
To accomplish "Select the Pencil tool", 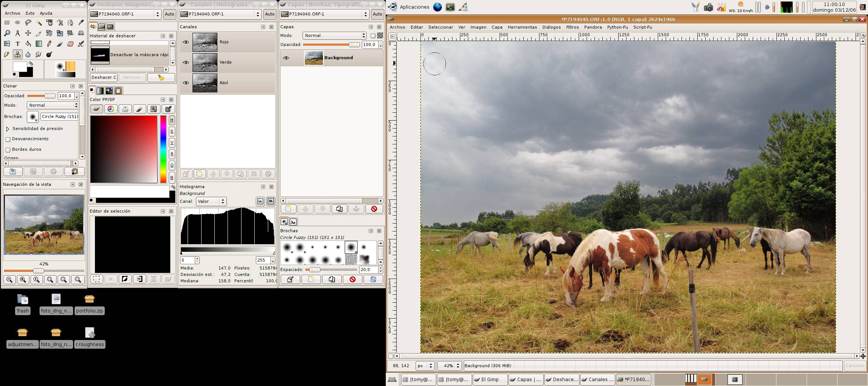I will pyautogui.click(x=49, y=44).
